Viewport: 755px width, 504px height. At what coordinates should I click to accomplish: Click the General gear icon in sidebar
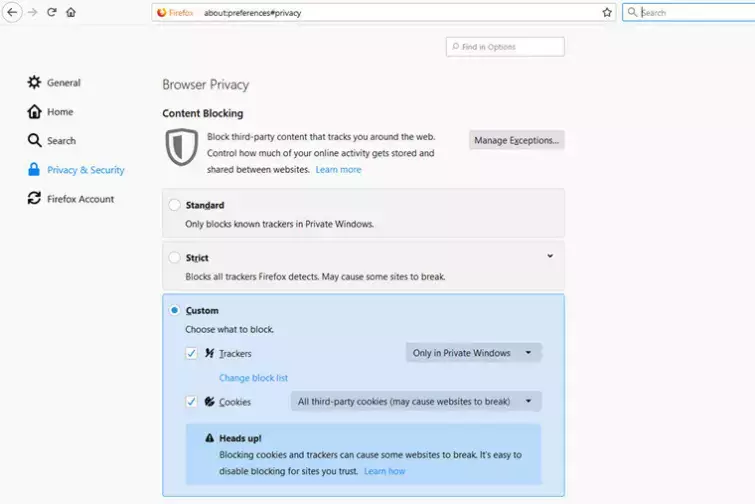(x=35, y=83)
